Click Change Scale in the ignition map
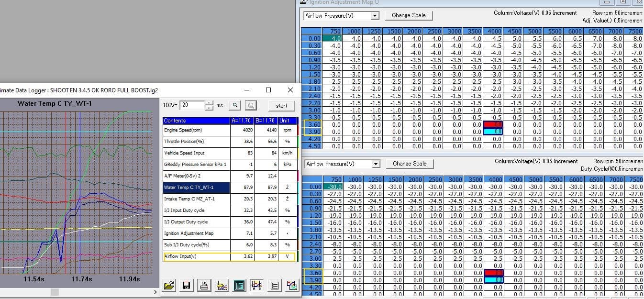Screen dimensions: 644x299 (x=409, y=15)
